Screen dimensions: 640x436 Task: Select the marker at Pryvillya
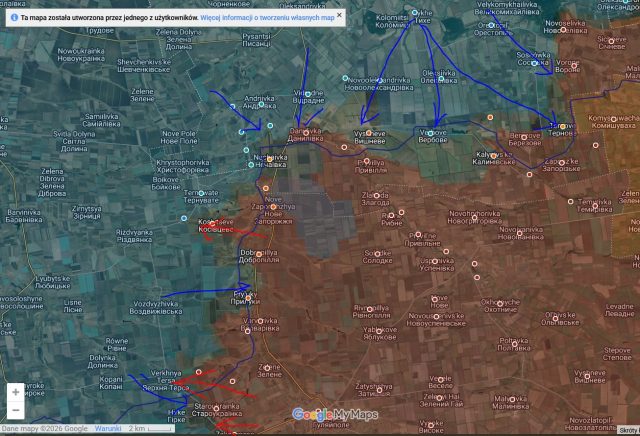[365, 160]
